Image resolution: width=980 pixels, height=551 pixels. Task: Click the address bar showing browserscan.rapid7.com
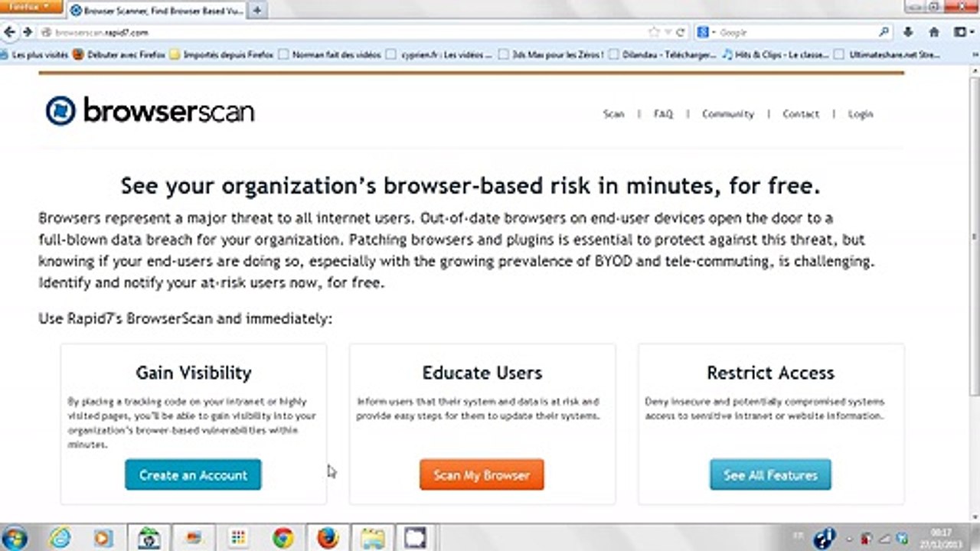(343, 32)
